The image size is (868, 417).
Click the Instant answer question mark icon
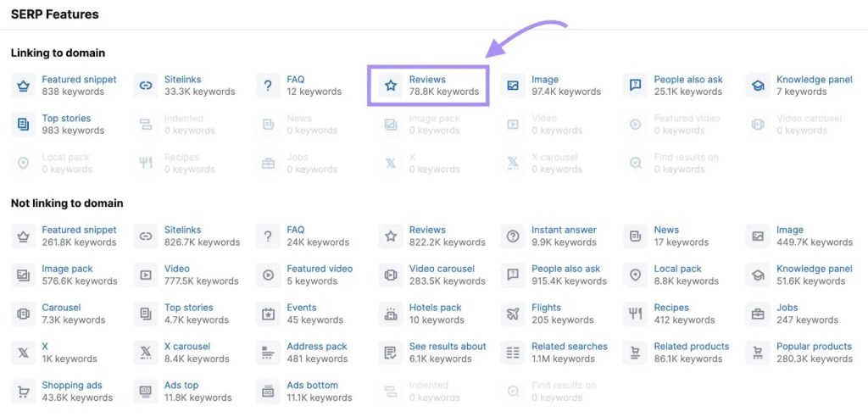(513, 236)
